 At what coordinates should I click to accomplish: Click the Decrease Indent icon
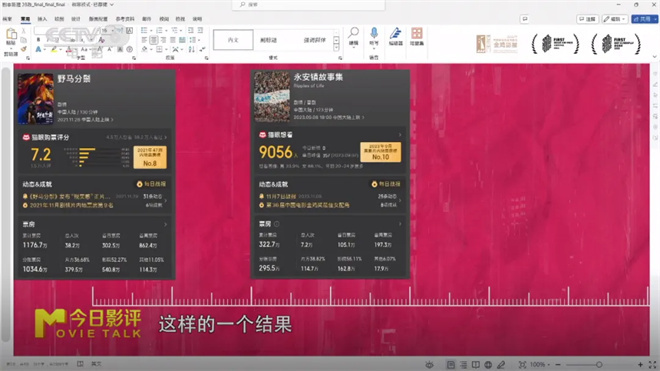click(191, 30)
